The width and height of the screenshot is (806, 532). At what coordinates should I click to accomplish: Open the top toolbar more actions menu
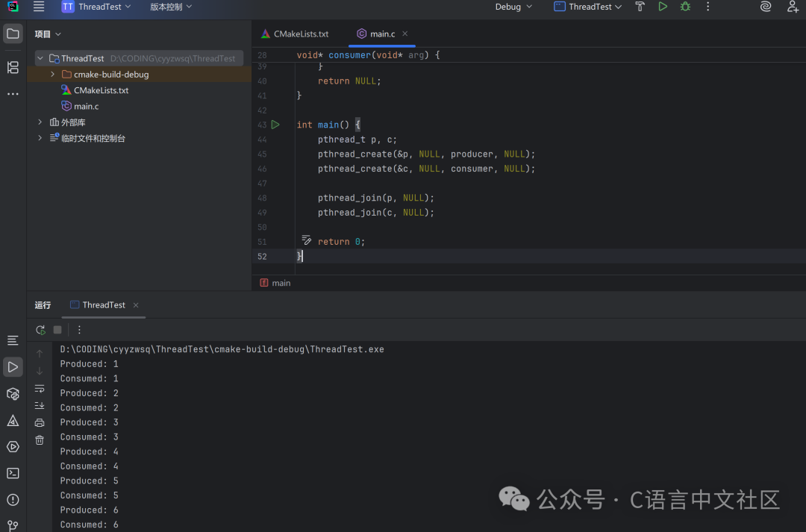[x=707, y=7]
